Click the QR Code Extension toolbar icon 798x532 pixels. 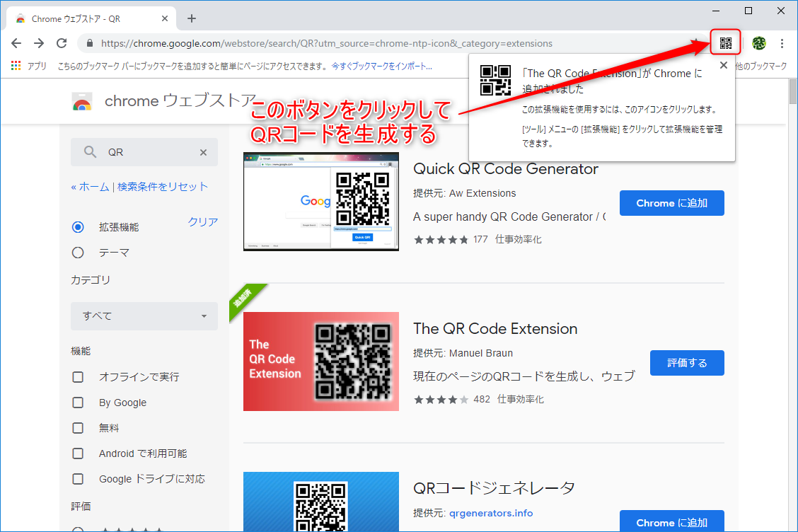(x=726, y=43)
